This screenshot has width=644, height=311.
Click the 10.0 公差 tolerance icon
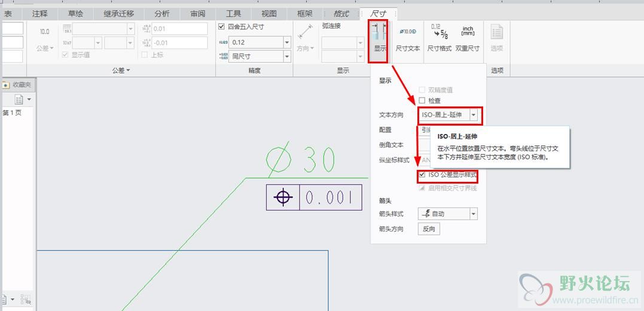tap(44, 32)
